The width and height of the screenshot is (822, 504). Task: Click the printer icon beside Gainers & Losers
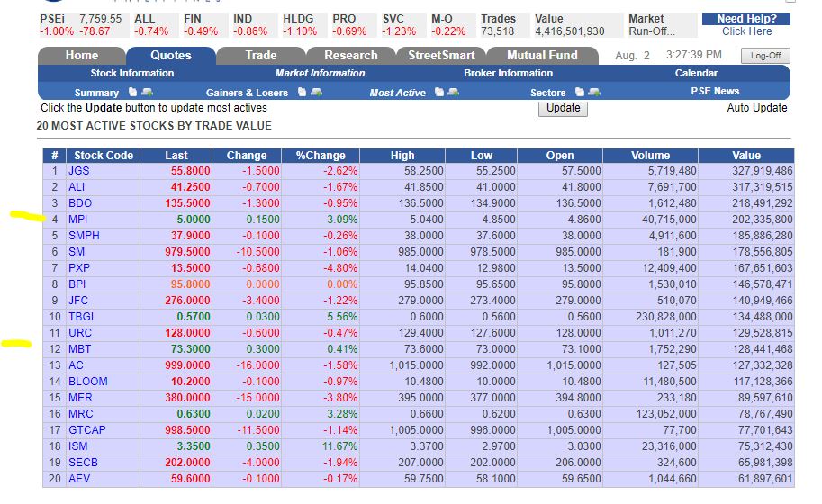tap(316, 92)
